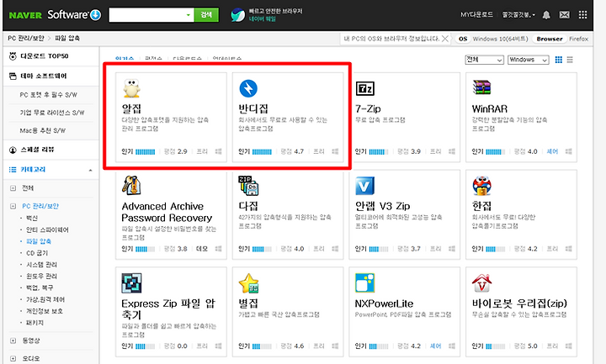Open 테마 소프트웨어 menu
The image size is (606, 364).
point(43,76)
